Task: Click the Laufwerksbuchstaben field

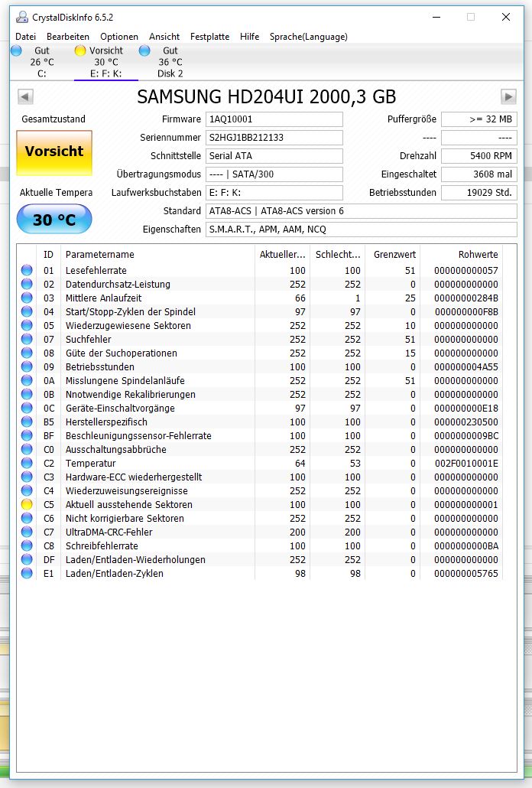Action: [274, 193]
